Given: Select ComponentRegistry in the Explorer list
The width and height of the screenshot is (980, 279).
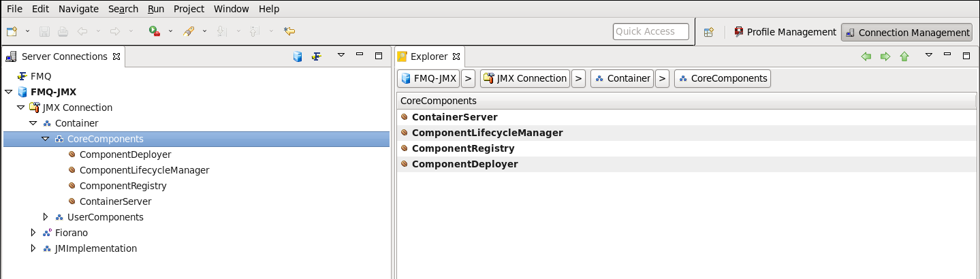Looking at the screenshot, I should click(462, 148).
